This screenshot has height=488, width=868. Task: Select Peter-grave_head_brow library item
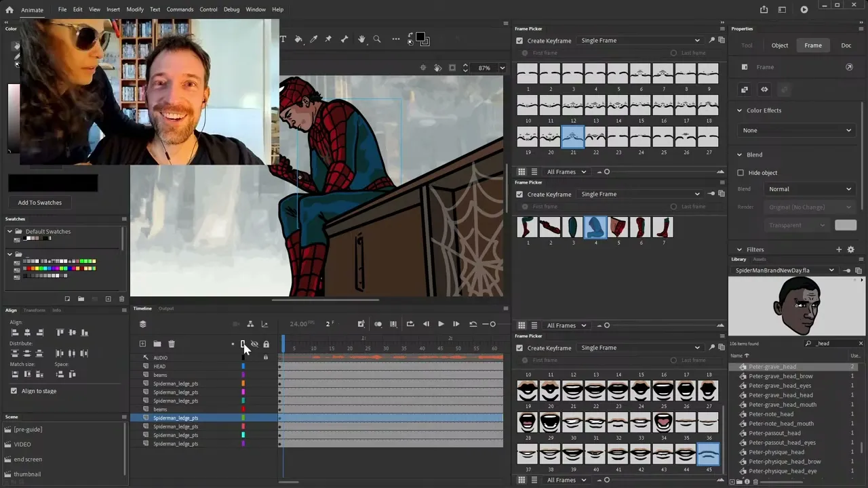(x=781, y=376)
